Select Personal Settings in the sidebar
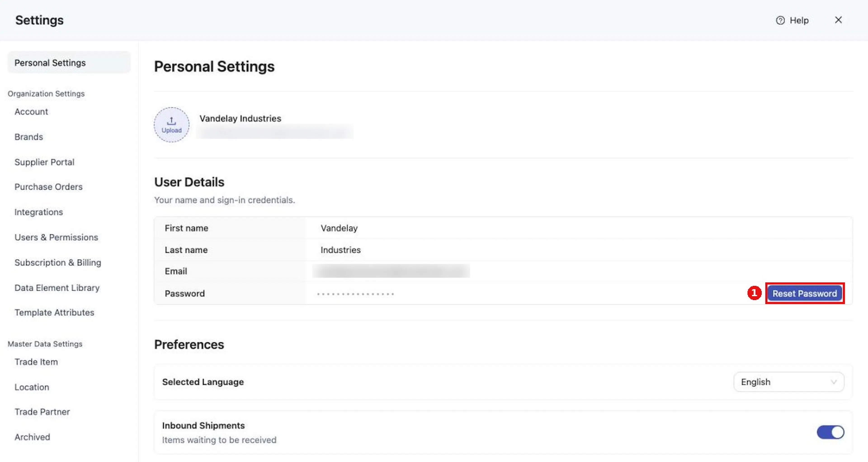Screen dimensions: 868x462 [x=69, y=63]
